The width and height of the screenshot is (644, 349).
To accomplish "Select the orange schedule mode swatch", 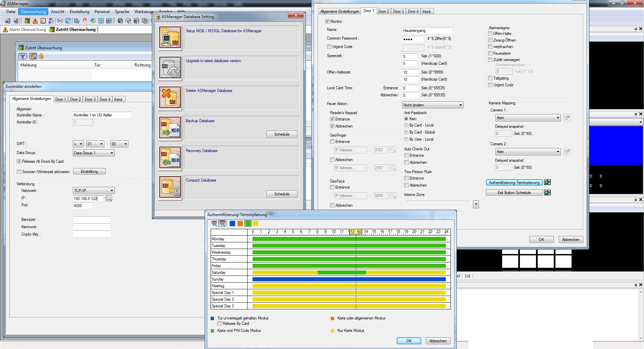I will 239,223.
